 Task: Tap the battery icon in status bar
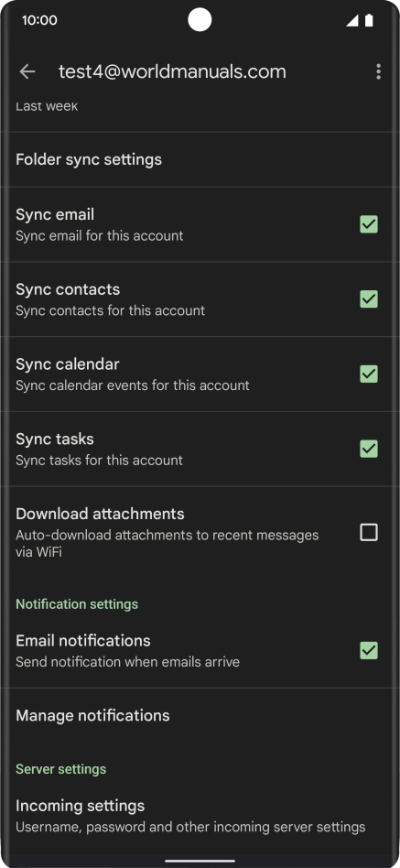(369, 21)
